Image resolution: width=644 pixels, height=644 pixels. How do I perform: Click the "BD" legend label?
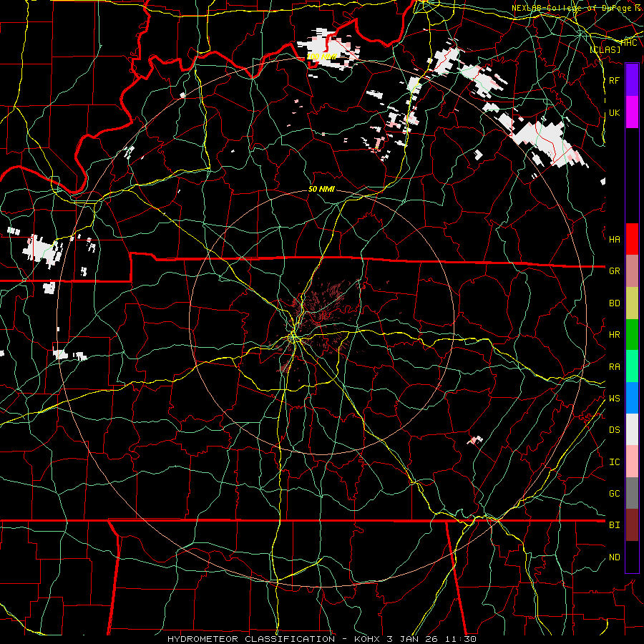click(x=614, y=303)
